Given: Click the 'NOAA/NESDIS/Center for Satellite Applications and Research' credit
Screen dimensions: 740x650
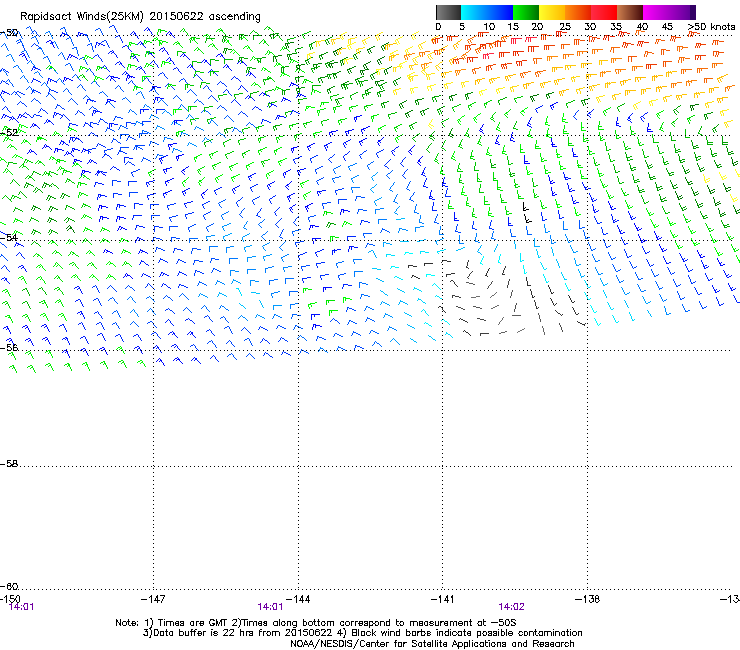Looking at the screenshot, I should [x=432, y=644].
